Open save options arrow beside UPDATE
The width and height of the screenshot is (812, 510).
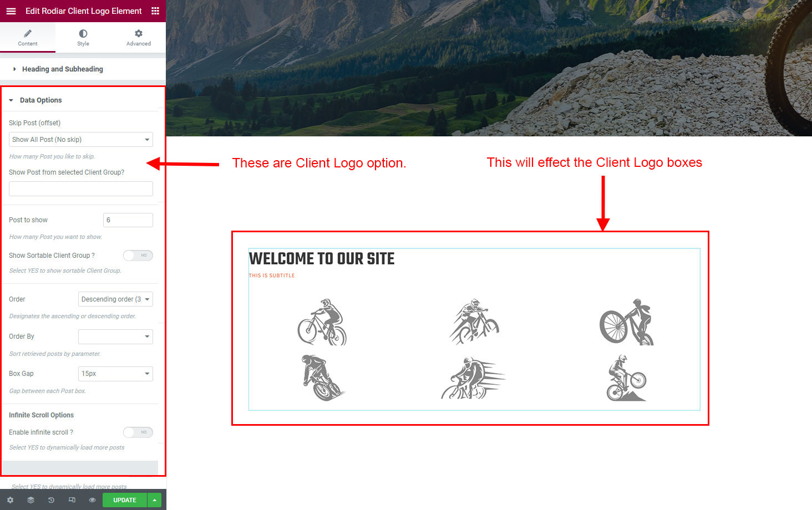click(x=155, y=500)
